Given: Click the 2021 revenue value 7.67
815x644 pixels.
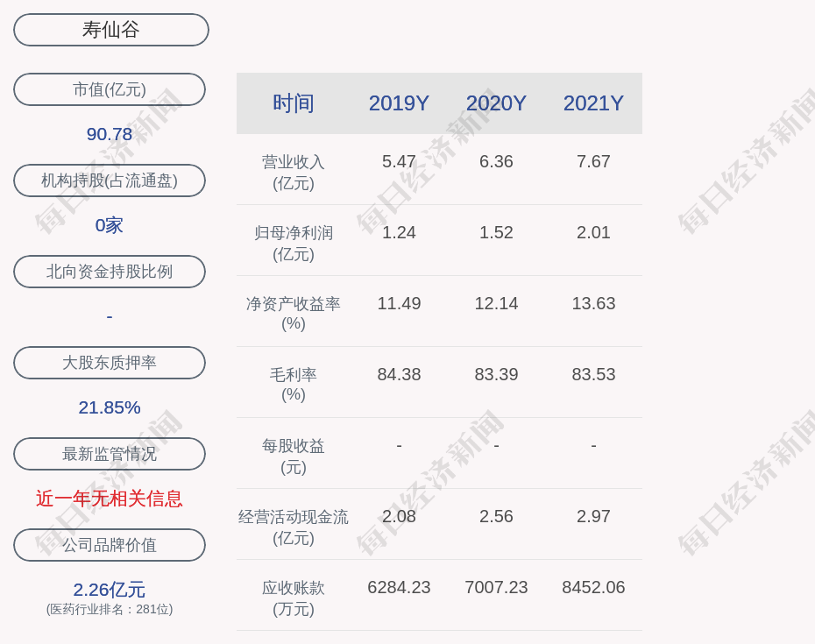Looking at the screenshot, I should click(x=593, y=161).
